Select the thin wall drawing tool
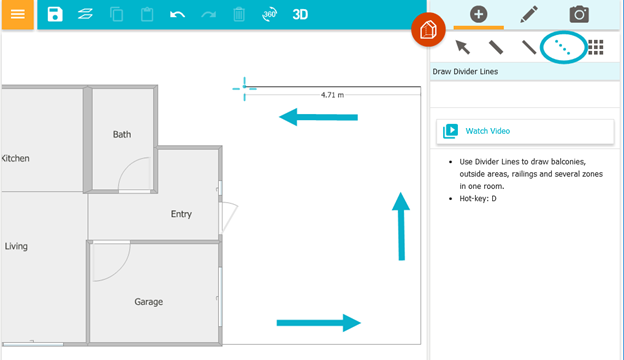This screenshot has width=624, height=360. [x=529, y=47]
